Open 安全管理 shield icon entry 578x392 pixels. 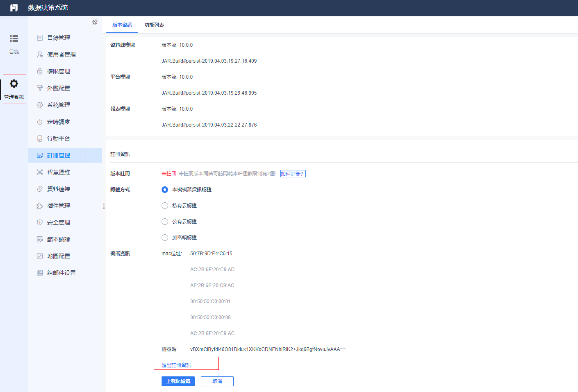pos(40,222)
